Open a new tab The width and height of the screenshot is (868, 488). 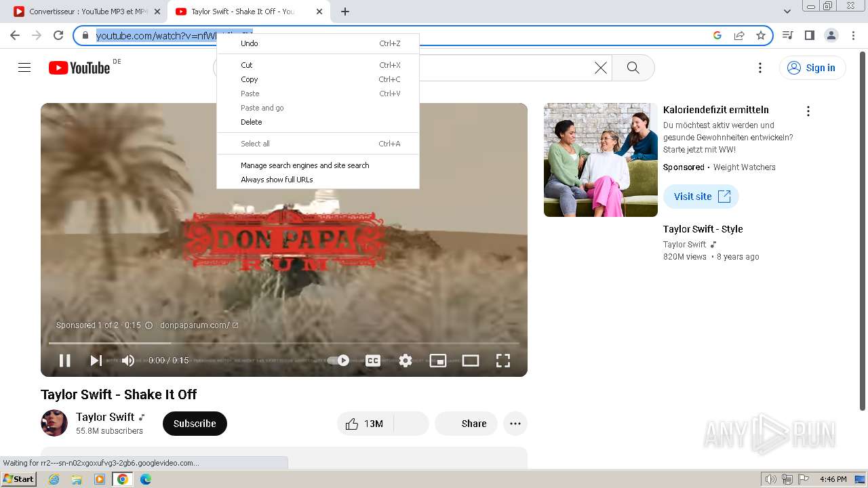click(345, 12)
